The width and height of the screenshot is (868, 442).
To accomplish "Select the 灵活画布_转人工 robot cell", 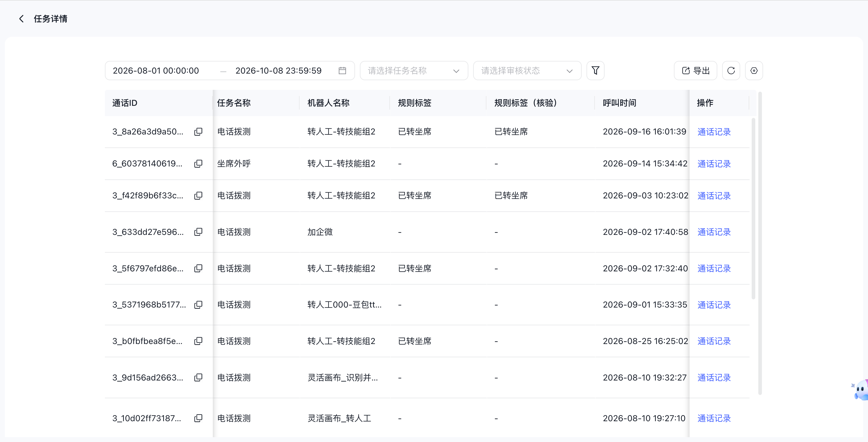I will coord(339,418).
